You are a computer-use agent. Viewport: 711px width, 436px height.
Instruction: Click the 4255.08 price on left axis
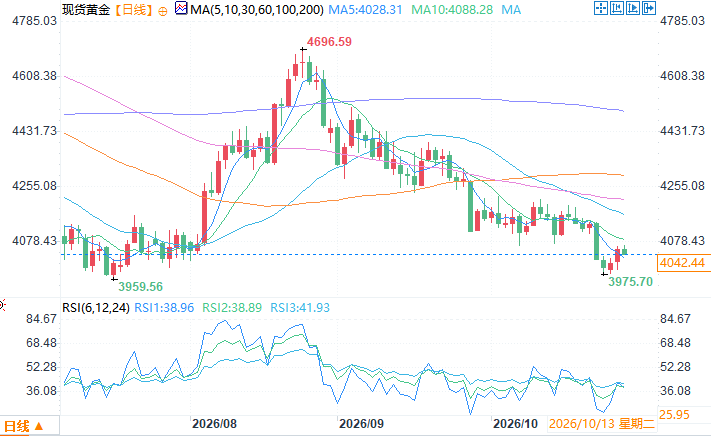point(34,186)
